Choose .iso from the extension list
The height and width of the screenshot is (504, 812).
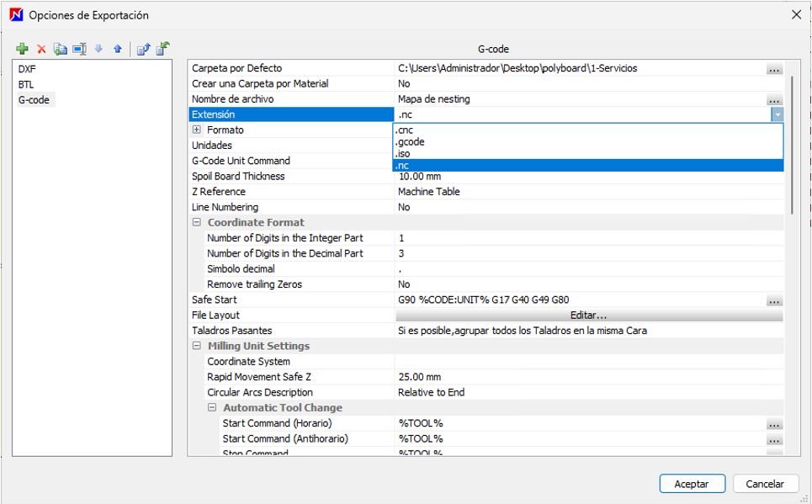588,154
